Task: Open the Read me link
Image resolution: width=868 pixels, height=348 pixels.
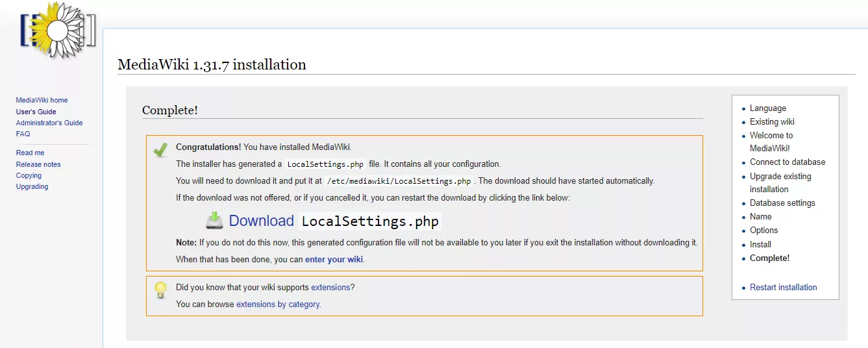Action: pos(30,153)
